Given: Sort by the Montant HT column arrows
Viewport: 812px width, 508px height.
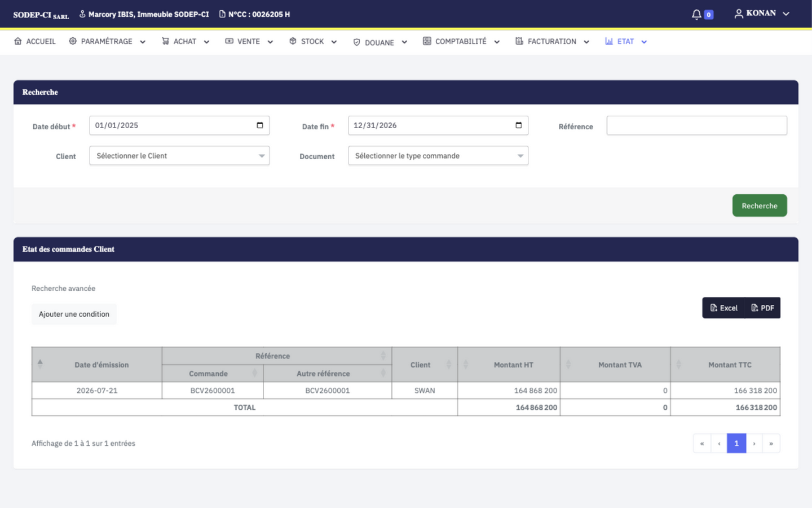Looking at the screenshot, I should [x=466, y=365].
